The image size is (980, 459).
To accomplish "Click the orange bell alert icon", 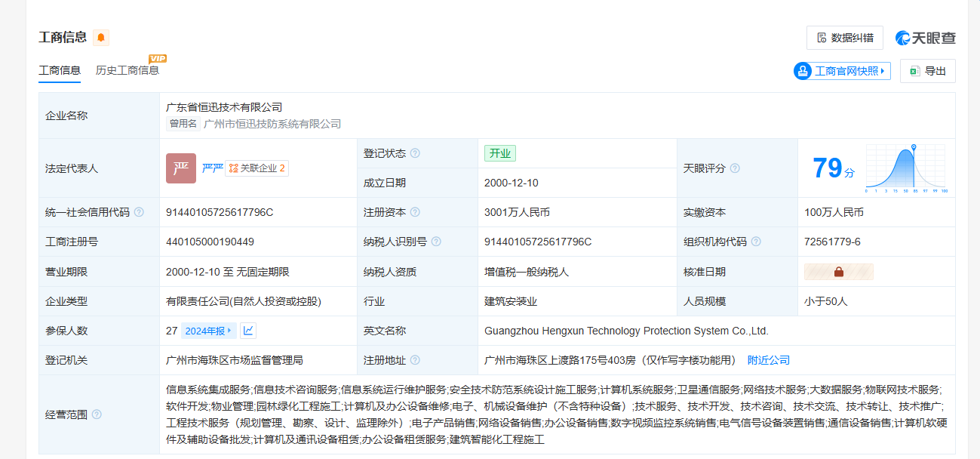I will (101, 38).
